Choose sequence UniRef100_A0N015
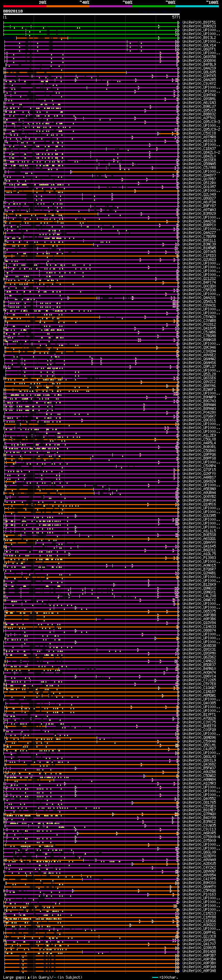The height and width of the screenshot is (980, 222). (199, 565)
